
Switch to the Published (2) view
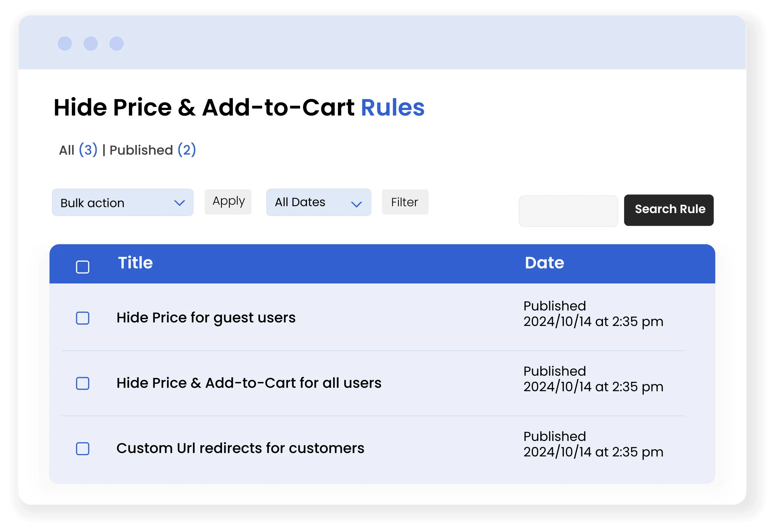[x=152, y=150]
